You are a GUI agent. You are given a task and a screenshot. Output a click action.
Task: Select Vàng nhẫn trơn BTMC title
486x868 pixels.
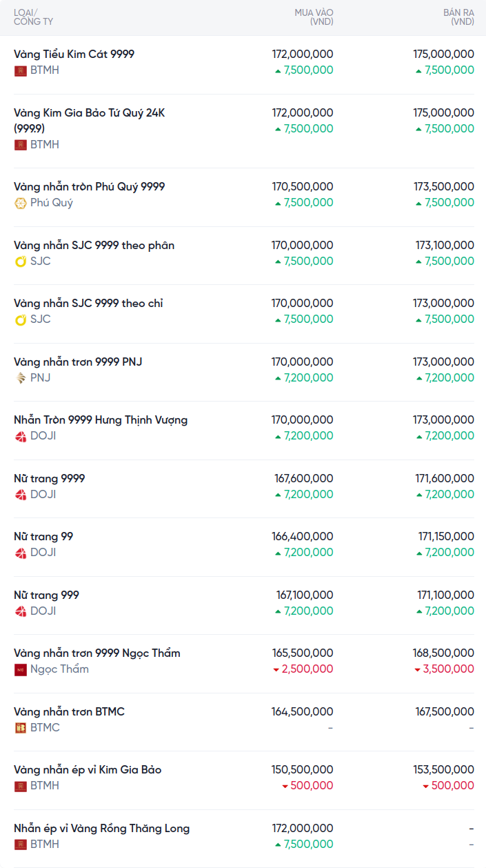69,711
